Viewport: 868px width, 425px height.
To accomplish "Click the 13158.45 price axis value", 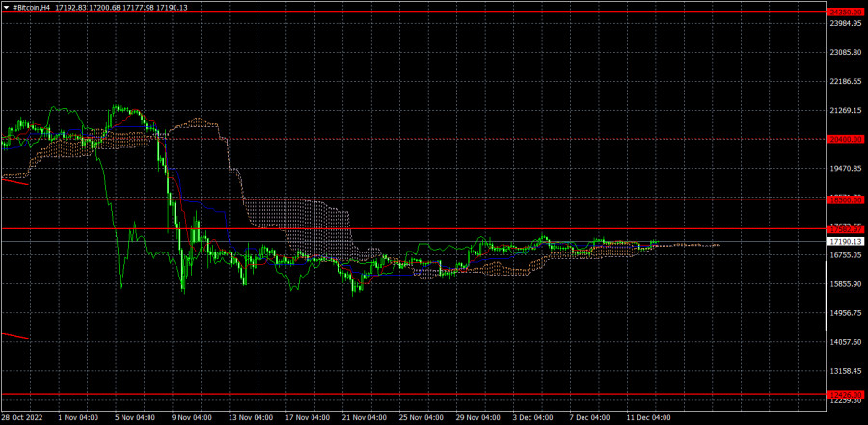I will [x=846, y=371].
